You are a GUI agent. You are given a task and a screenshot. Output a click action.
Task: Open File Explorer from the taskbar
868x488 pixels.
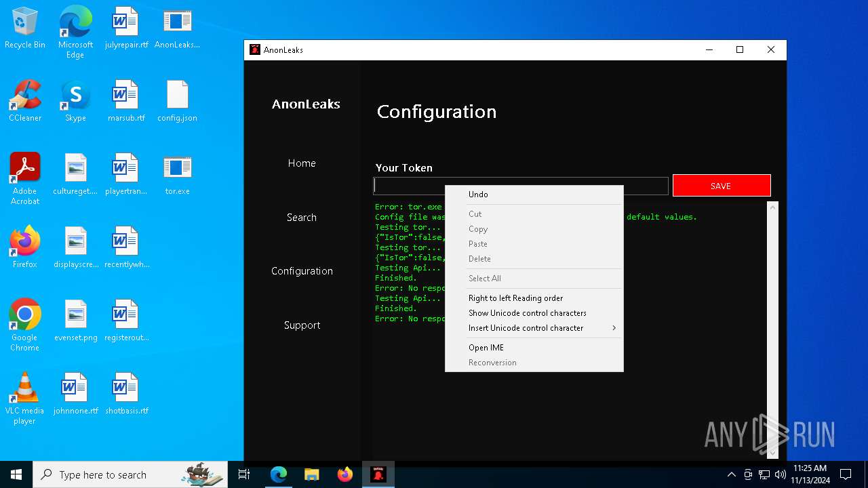311,474
